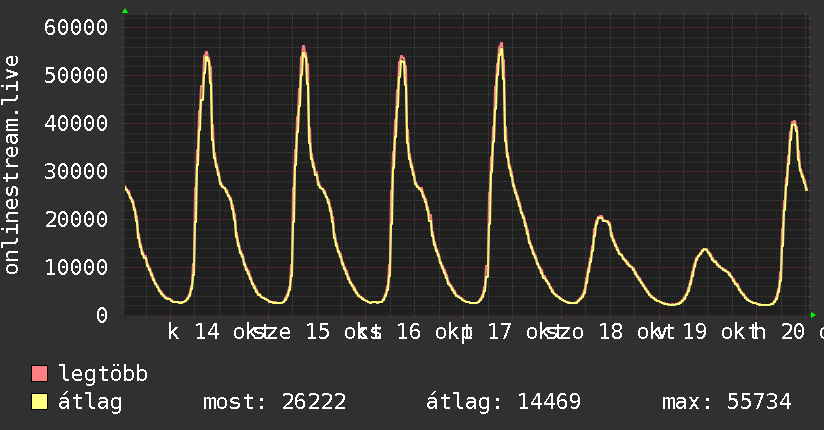The height and width of the screenshot is (430, 824).
Task: Click the szo 18 okt date label
Action: [611, 332]
